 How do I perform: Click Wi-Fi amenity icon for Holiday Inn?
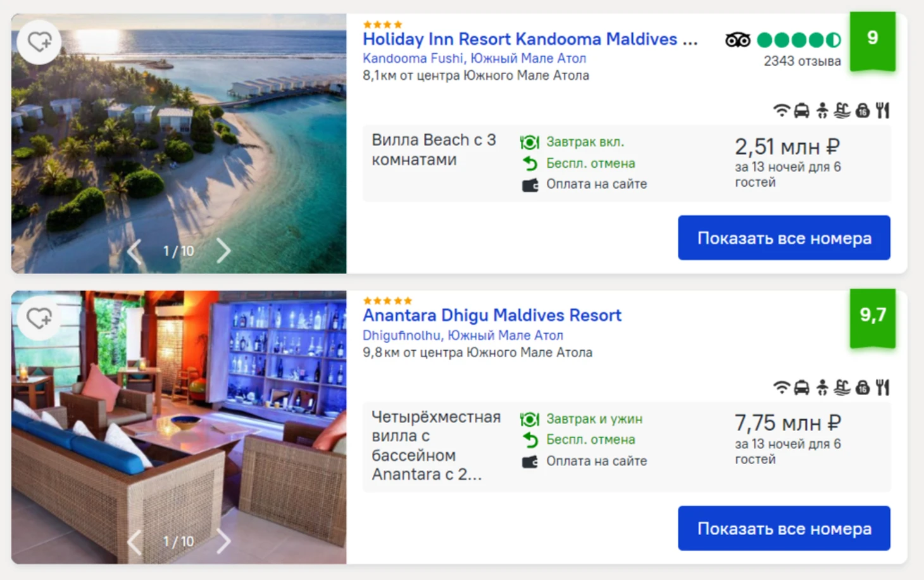pos(782,111)
